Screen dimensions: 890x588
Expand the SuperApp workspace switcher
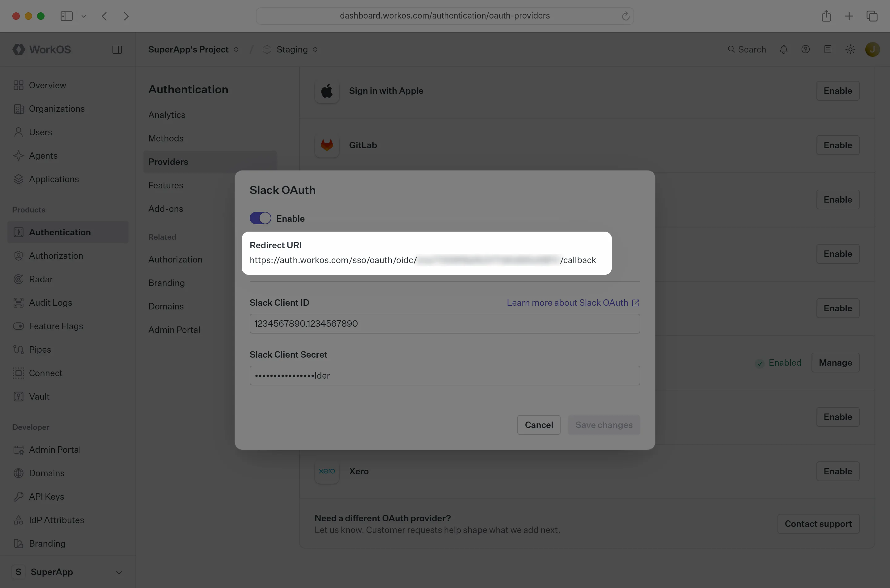pyautogui.click(x=68, y=572)
